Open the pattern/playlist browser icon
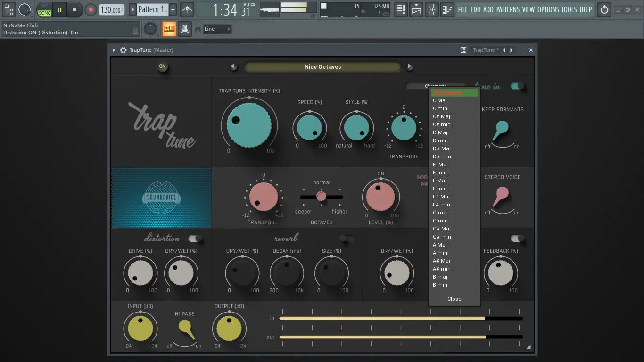Viewport: 644px width, 362px height. [x=9, y=9]
